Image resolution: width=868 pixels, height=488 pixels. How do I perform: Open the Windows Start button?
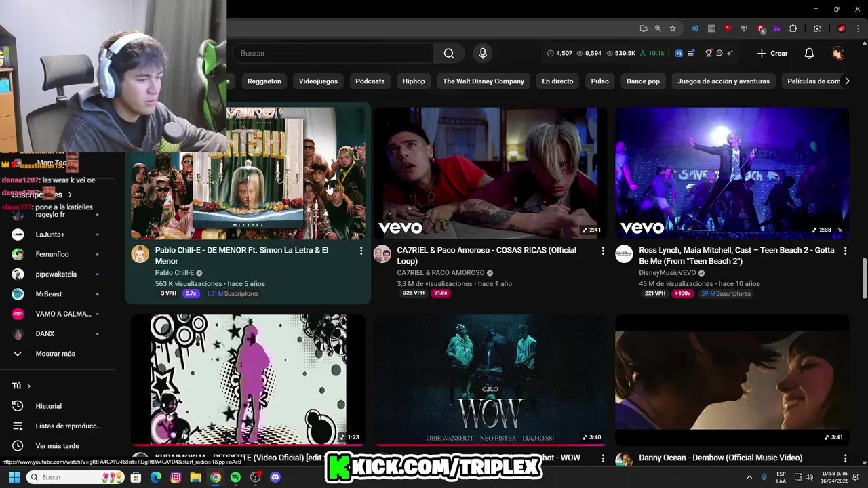point(14,477)
